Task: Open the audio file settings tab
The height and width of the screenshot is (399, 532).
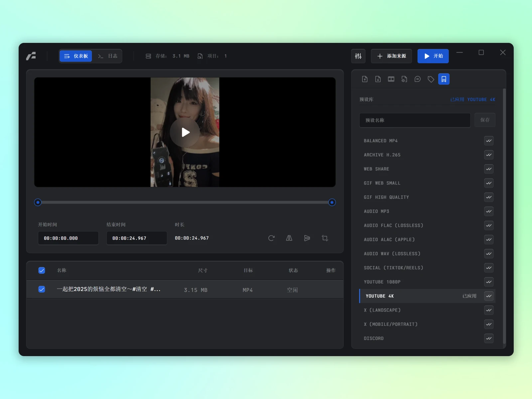Action: 404,79
